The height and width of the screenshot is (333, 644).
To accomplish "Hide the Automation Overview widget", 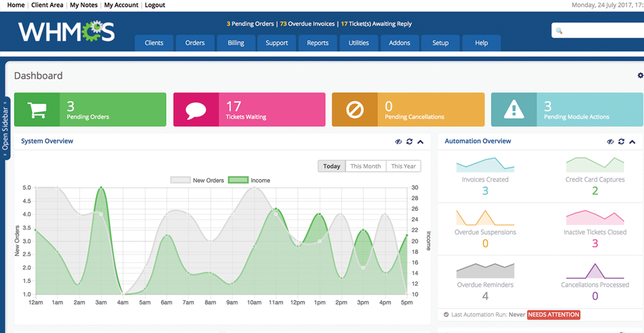I will pyautogui.click(x=610, y=141).
